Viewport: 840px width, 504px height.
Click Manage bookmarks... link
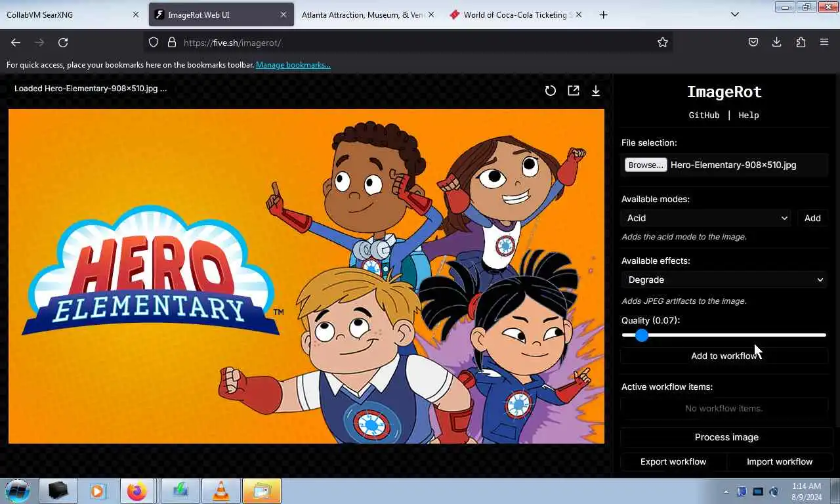(293, 65)
